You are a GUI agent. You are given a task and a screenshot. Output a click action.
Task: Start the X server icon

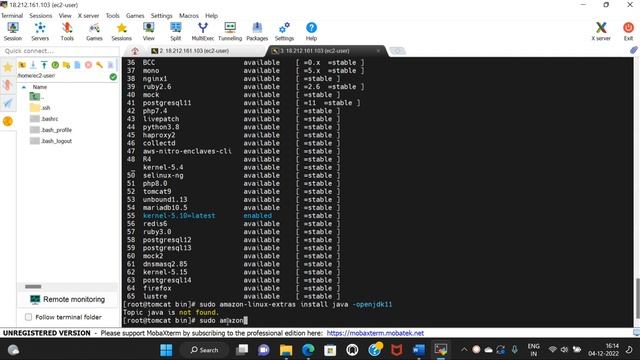click(x=601, y=31)
